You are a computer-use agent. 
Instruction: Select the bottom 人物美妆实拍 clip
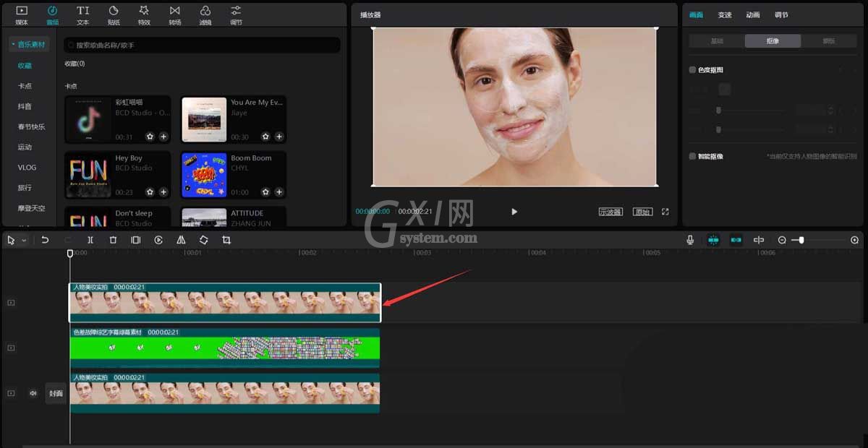coord(225,393)
